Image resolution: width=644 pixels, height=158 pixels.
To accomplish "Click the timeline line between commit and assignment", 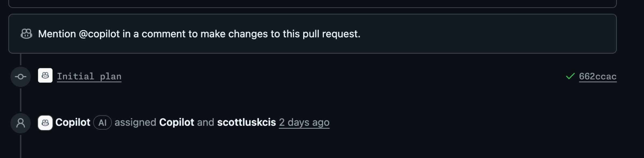I will [21, 99].
